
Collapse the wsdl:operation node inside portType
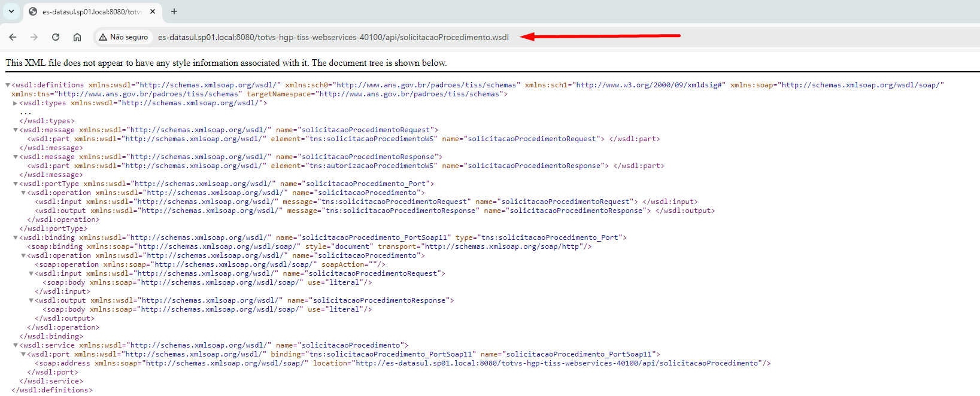click(x=23, y=193)
